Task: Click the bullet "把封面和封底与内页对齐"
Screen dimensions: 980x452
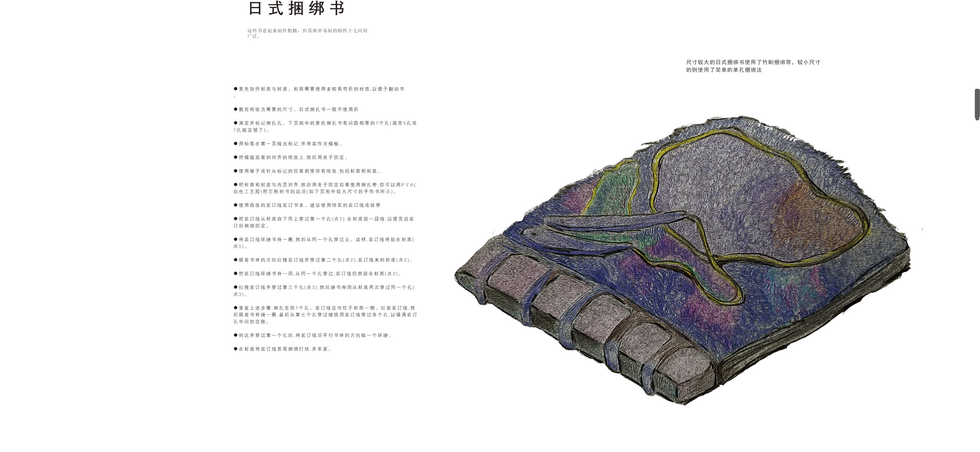Action: (x=325, y=188)
